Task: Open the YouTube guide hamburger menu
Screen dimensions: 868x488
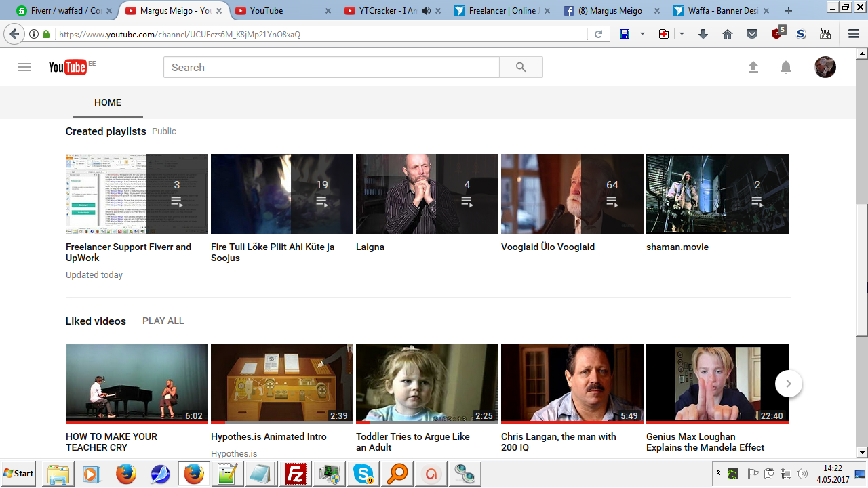Action: 24,67
